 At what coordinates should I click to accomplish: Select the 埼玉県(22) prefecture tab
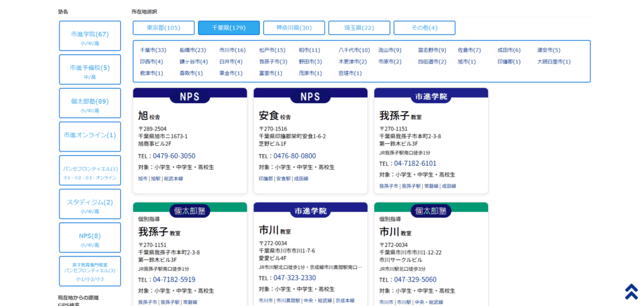pos(359,28)
